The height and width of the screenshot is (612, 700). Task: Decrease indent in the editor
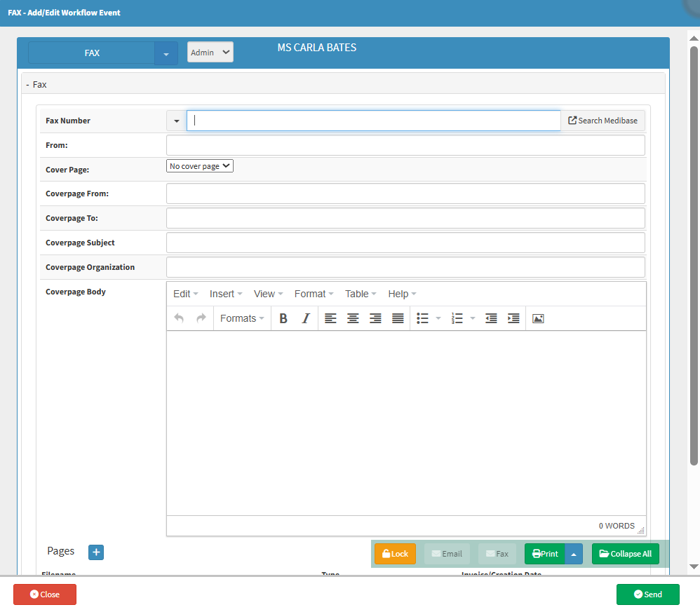coord(491,318)
